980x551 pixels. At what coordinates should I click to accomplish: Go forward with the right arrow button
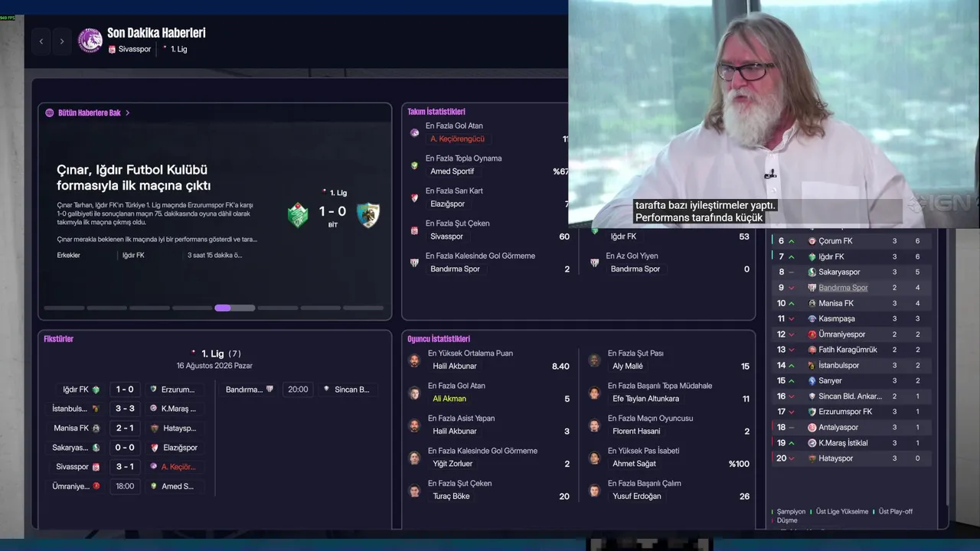pyautogui.click(x=62, y=41)
